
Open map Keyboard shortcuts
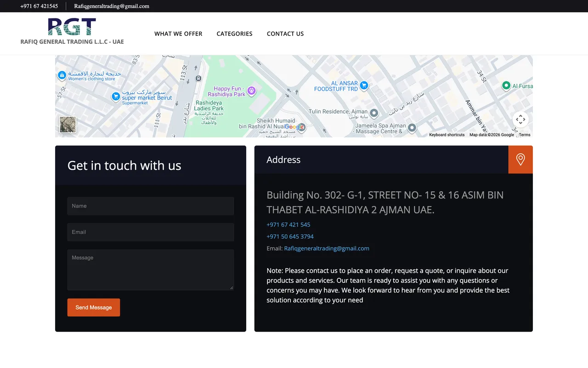447,135
